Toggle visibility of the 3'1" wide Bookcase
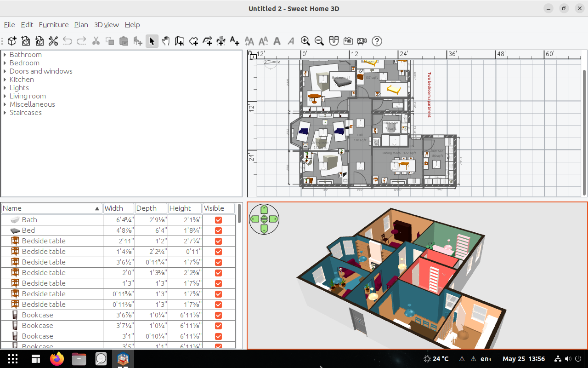Screen dimensions: 588x368 pyautogui.click(x=219, y=336)
